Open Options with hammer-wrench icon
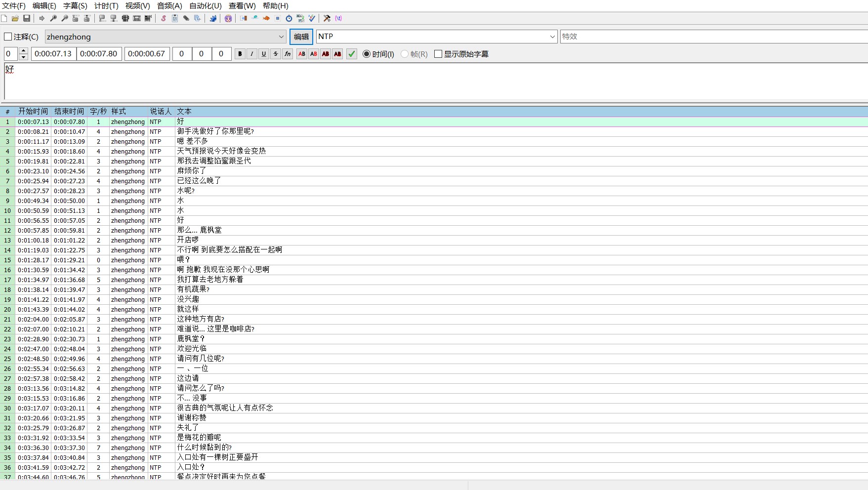This screenshot has width=868, height=490. (x=327, y=18)
